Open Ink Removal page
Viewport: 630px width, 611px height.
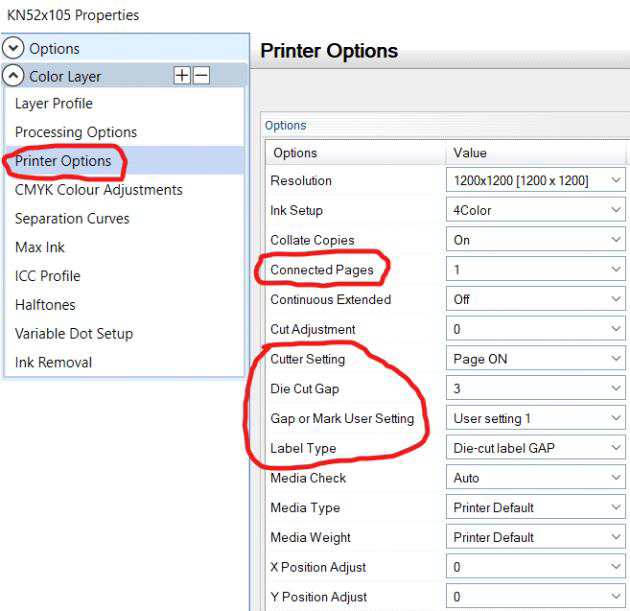(53, 362)
